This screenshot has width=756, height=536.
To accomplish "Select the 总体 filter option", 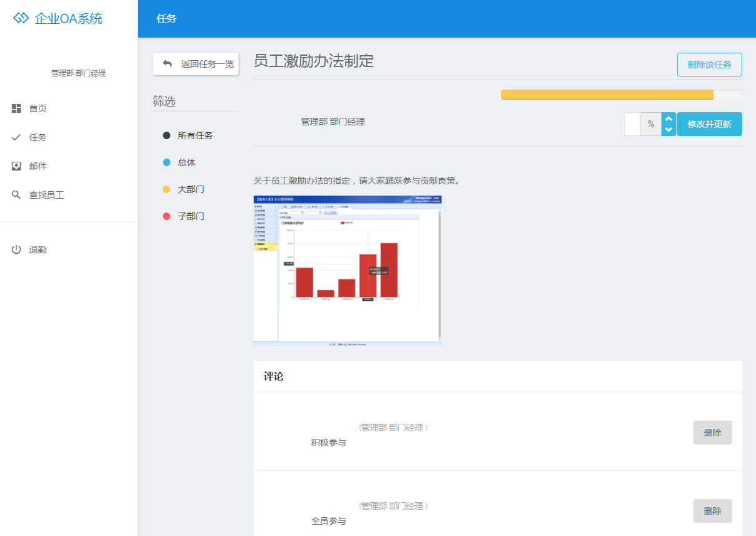I will coord(186,162).
